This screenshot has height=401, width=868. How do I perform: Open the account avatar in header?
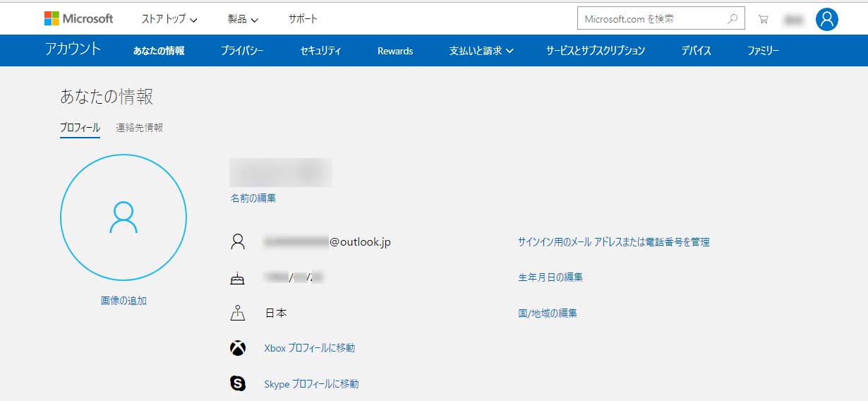(826, 19)
